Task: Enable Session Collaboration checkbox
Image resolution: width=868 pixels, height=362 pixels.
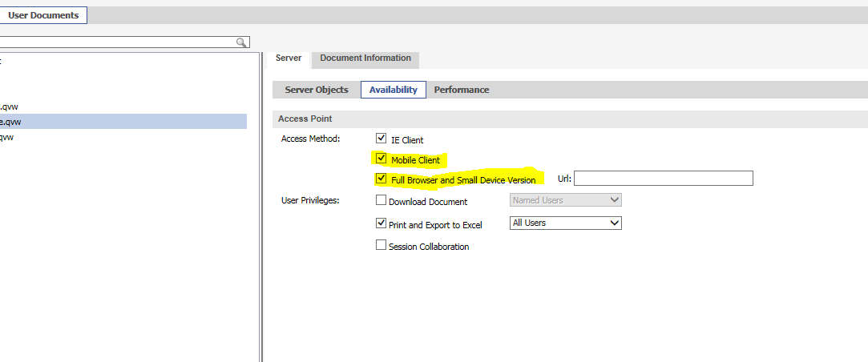Action: (382, 246)
